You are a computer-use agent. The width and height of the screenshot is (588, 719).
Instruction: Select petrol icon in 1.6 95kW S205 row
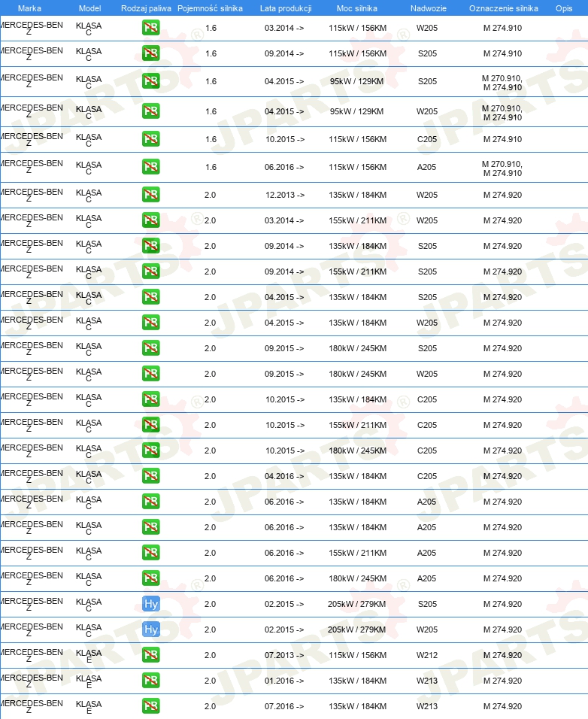(x=151, y=82)
